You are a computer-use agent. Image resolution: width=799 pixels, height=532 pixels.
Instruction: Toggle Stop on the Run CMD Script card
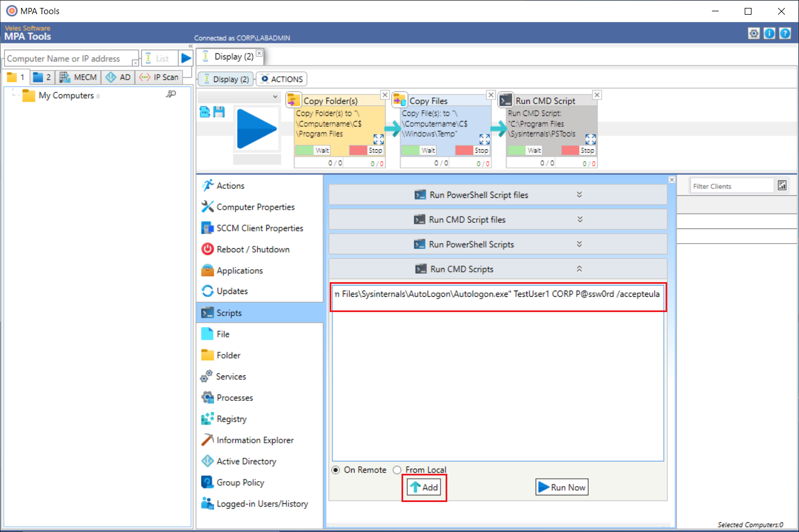tap(578, 150)
